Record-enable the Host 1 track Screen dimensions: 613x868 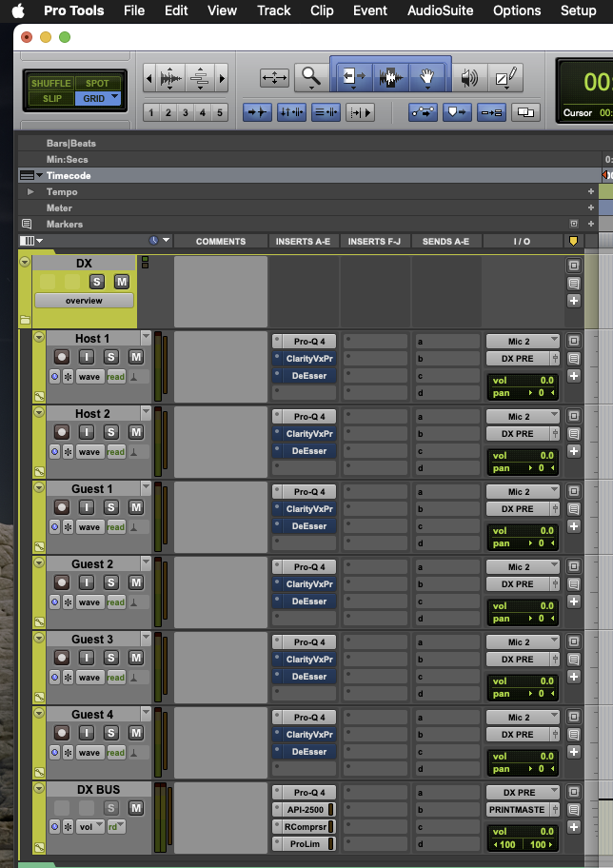62,357
